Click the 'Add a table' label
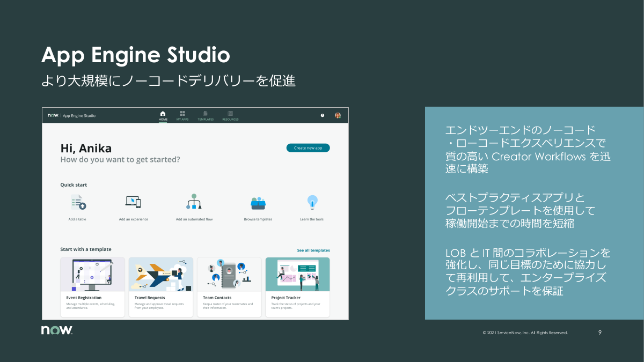This screenshot has width=644, height=362. click(x=77, y=219)
